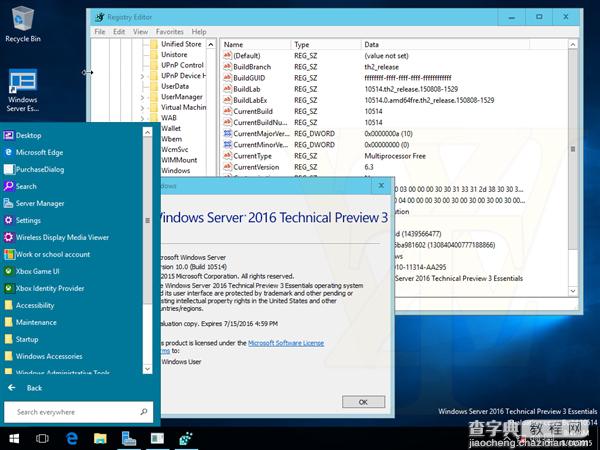Open Windows Server Essentials desktop shortcut
Screen dimensions: 600x450
point(23,90)
